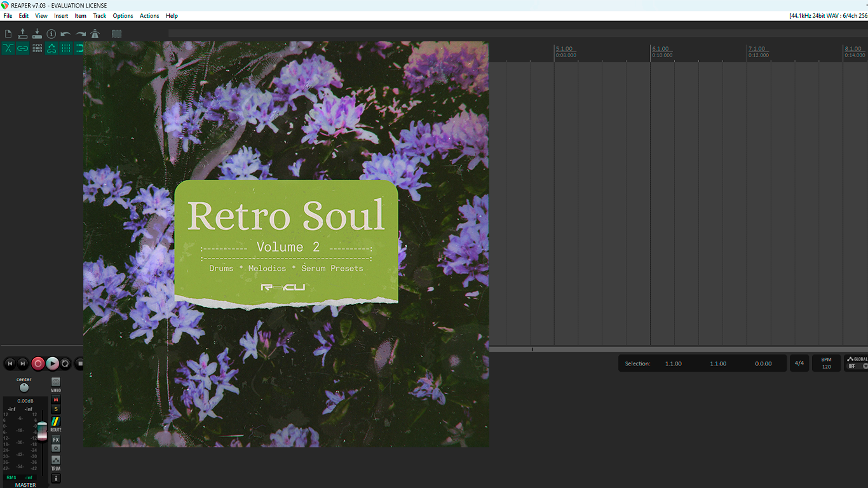Open the File menu

pos(8,16)
